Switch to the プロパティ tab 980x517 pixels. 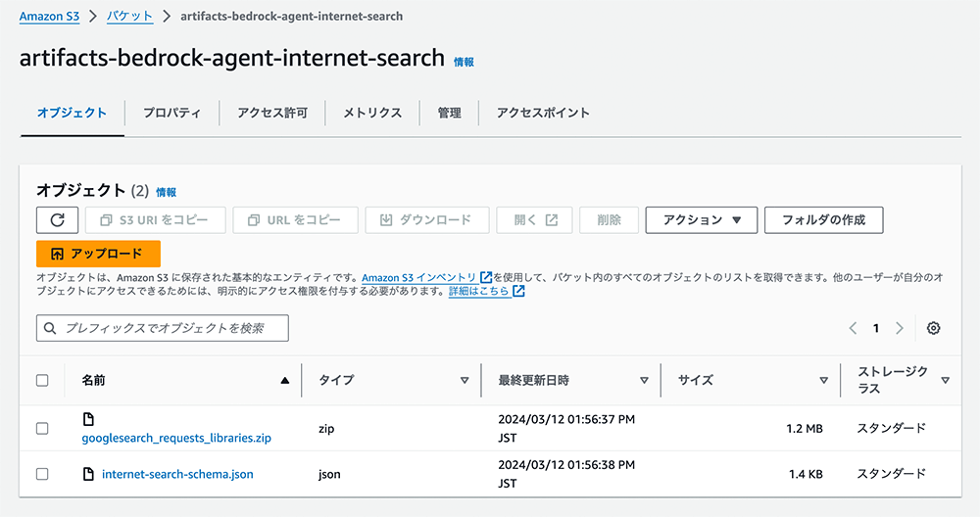point(171,113)
